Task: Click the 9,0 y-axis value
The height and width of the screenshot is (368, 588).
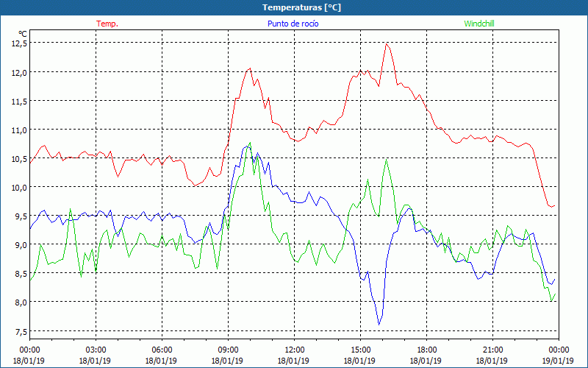Action: [x=21, y=245]
